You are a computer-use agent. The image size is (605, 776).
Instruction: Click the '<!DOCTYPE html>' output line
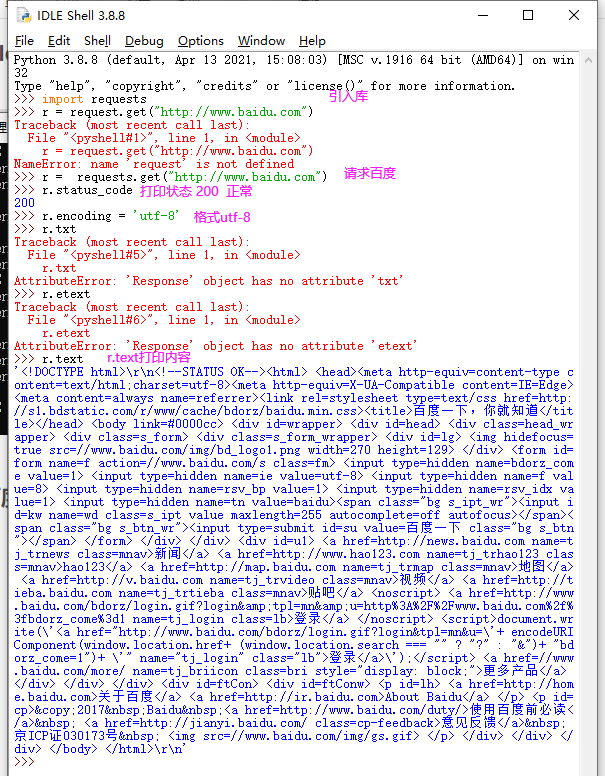(x=294, y=372)
